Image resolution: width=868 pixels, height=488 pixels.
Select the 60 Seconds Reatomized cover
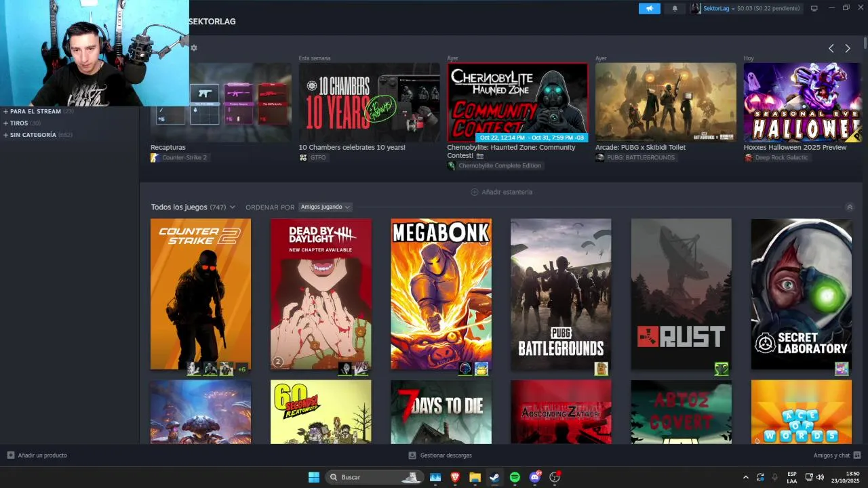point(321,412)
